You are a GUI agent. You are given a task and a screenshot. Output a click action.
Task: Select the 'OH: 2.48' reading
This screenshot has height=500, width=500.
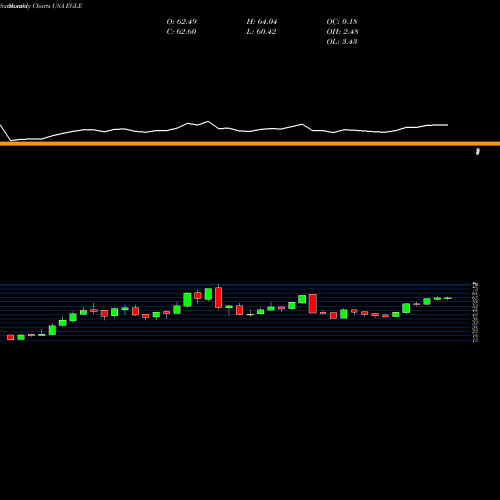click(342, 32)
